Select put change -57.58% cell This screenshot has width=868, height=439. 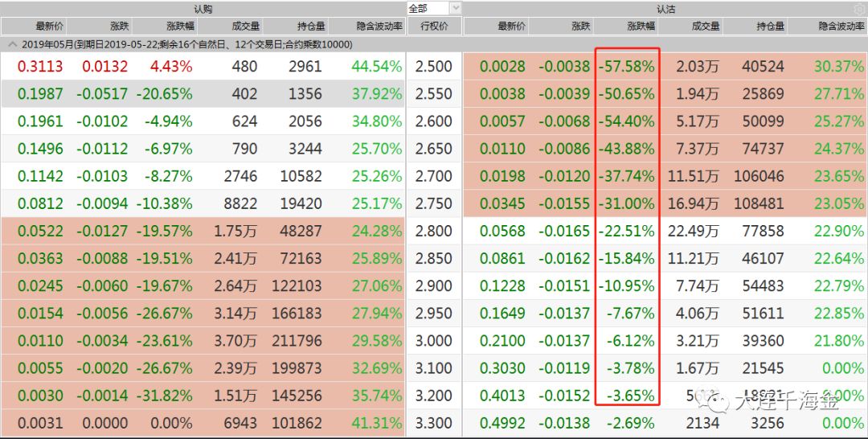click(626, 67)
